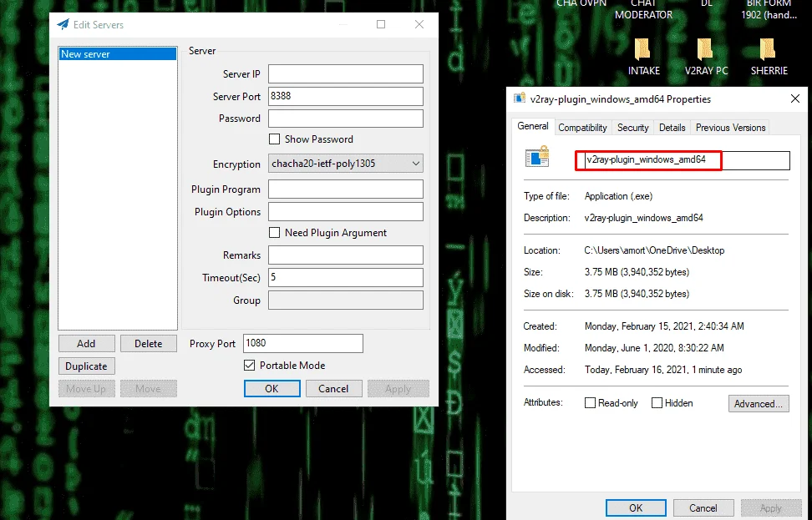Close the Edit Servers window
Image resolution: width=812 pixels, height=520 pixels.
419,24
